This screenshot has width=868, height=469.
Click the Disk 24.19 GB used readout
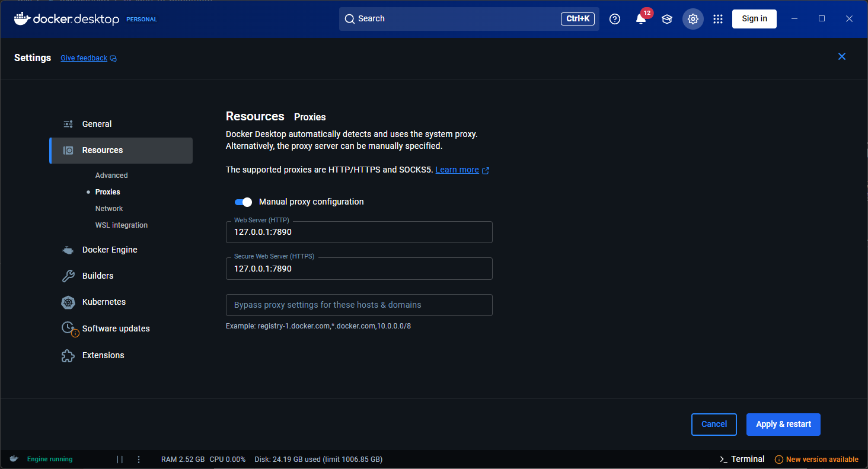(318, 460)
